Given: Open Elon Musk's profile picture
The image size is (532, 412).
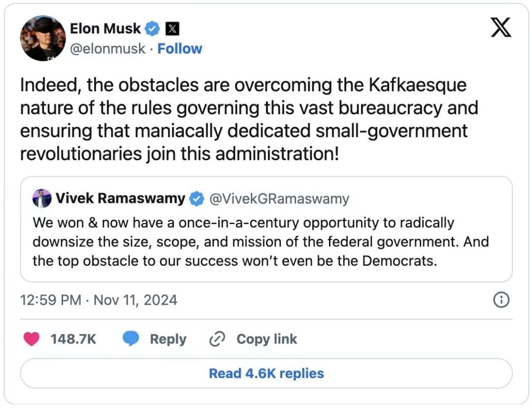Looking at the screenshot, I should pyautogui.click(x=42, y=38).
